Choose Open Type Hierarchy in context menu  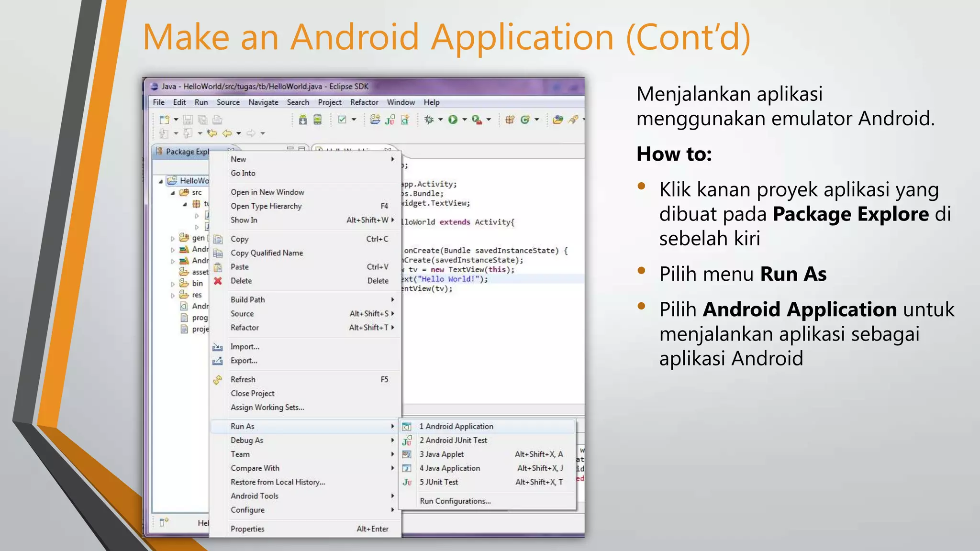pos(305,206)
